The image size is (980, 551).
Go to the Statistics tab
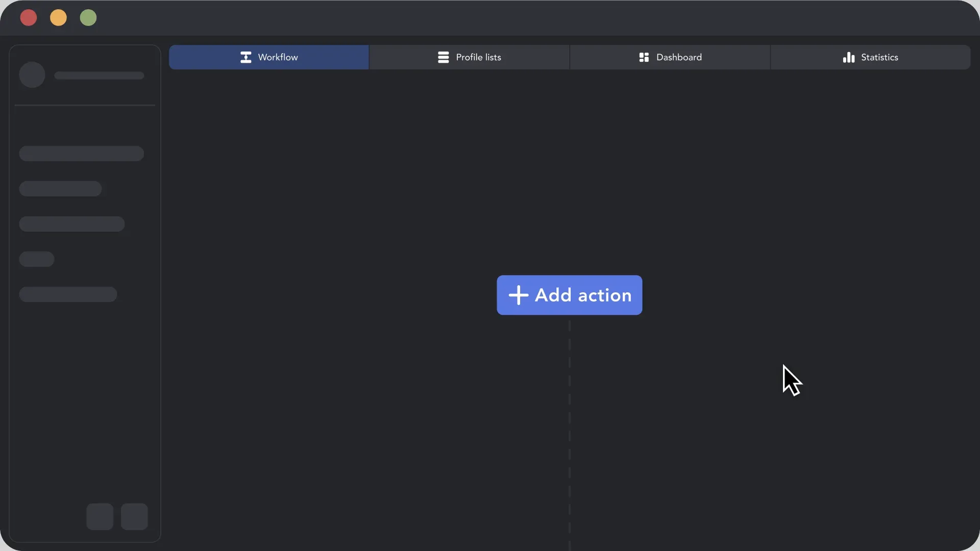pyautogui.click(x=870, y=57)
